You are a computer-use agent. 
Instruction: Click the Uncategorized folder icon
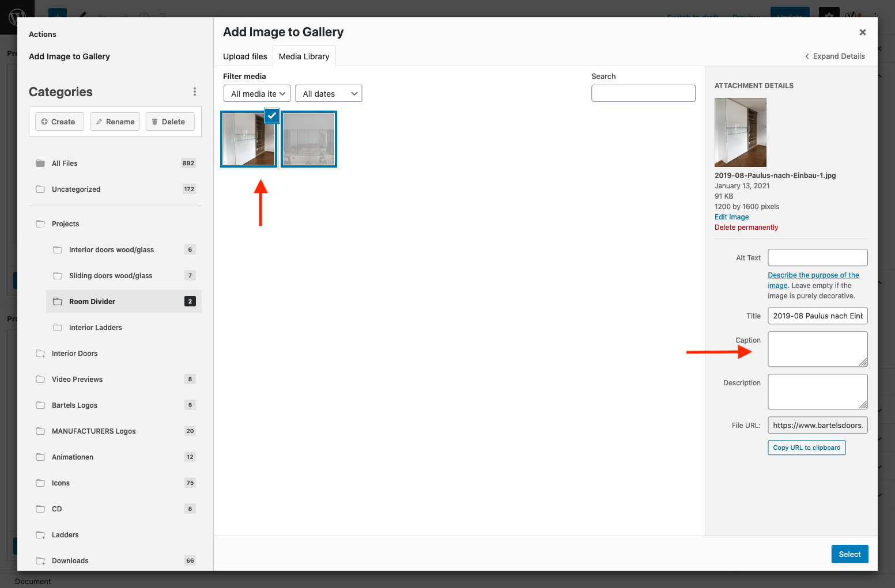coord(40,189)
